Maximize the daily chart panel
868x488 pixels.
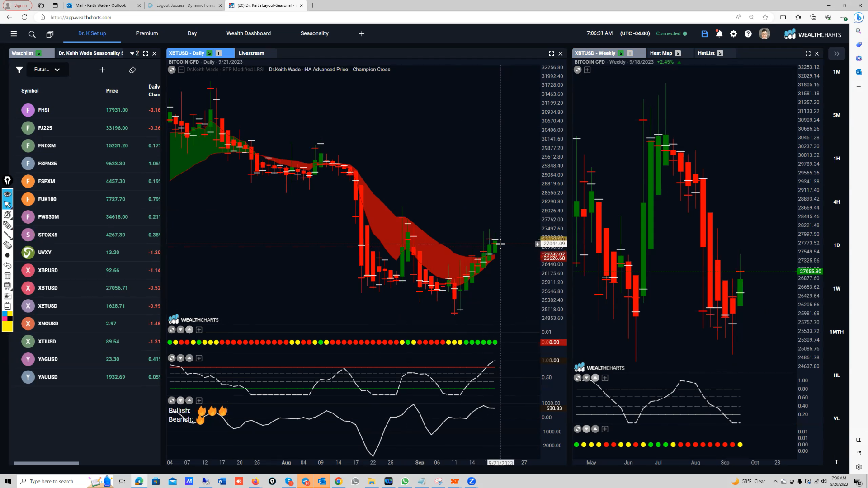click(x=552, y=53)
